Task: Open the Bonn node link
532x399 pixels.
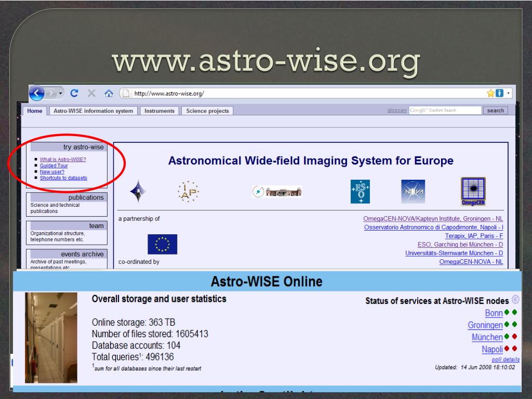Action: 494,313
